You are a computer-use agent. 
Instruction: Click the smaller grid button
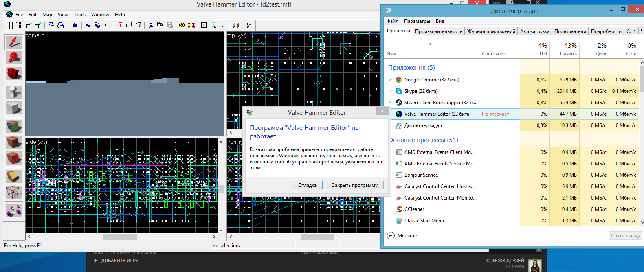pyautogui.click(x=29, y=25)
